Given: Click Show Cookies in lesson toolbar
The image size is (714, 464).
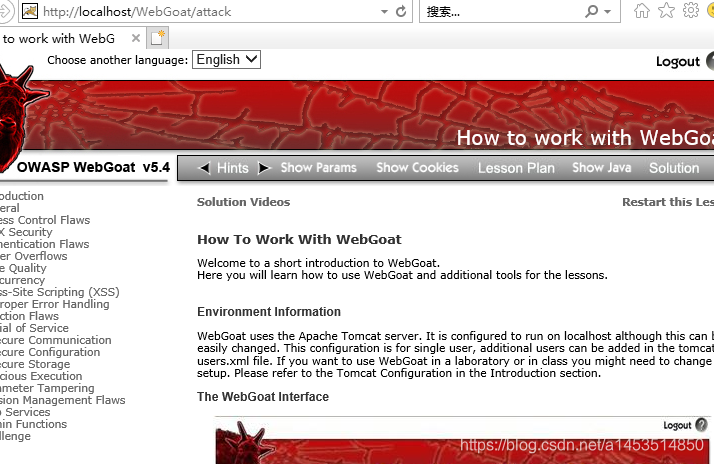Looking at the screenshot, I should point(417,168).
